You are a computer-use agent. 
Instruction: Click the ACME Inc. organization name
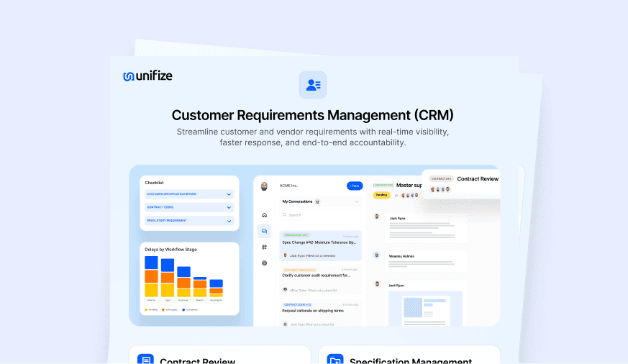[x=288, y=186]
